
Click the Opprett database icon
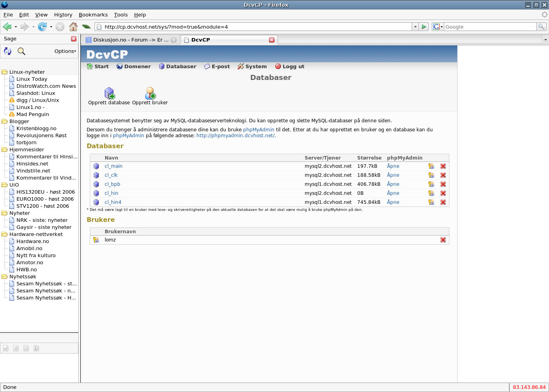tap(109, 93)
